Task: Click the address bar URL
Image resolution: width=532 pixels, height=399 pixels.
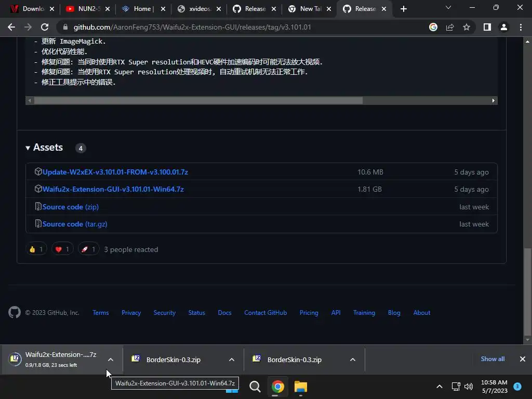Action: click(x=192, y=27)
